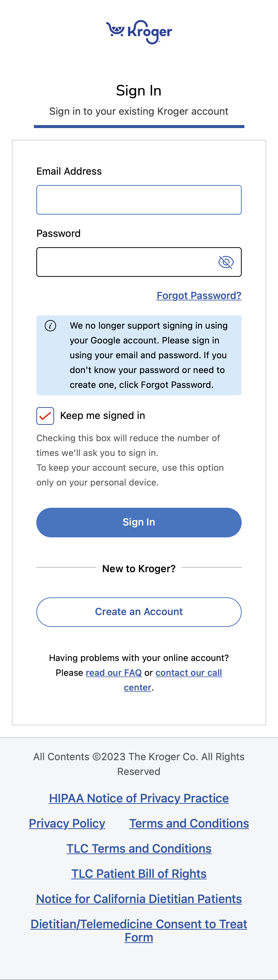View the TLC Patient Bill of Rights
This screenshot has width=278, height=980.
139,873
